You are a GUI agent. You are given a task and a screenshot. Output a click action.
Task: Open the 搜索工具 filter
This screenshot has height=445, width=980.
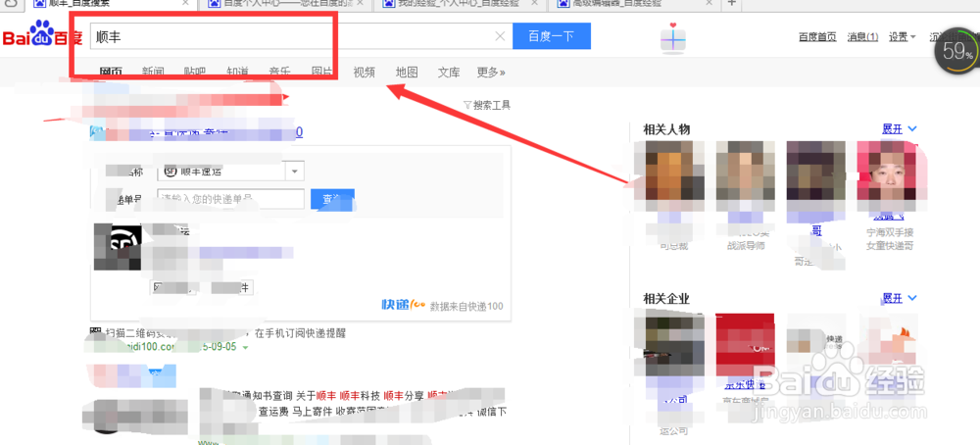tap(487, 105)
